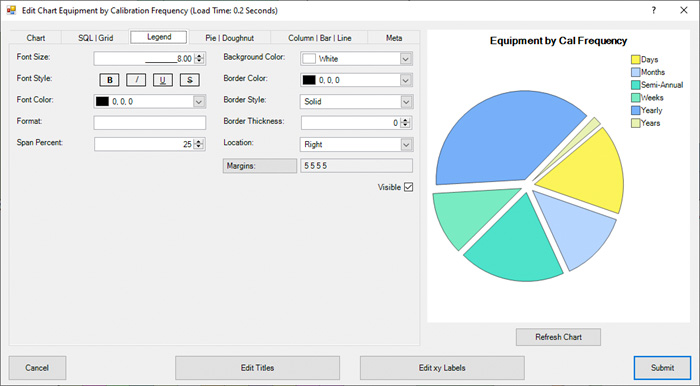Click the Format text field
Viewport: 700px width, 386px height.
coord(150,123)
